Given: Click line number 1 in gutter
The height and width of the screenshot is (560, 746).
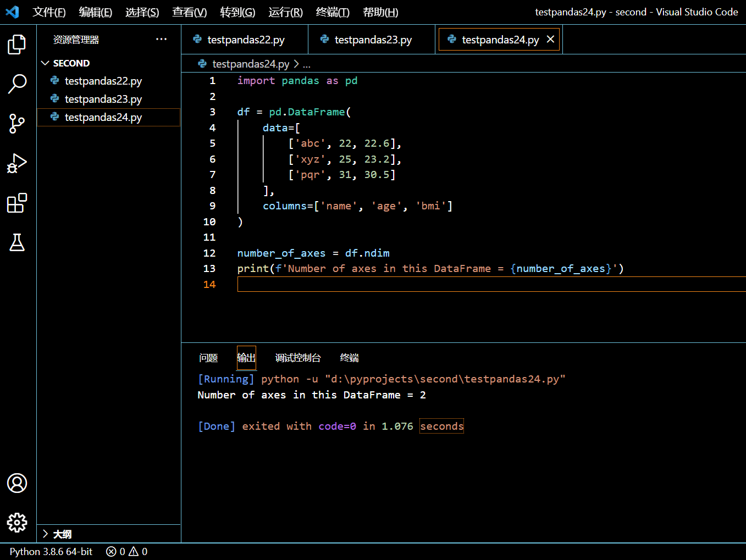Looking at the screenshot, I should (212, 81).
